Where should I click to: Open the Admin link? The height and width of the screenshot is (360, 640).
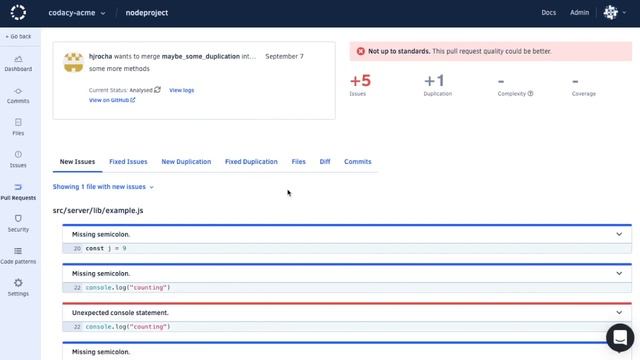(x=579, y=13)
